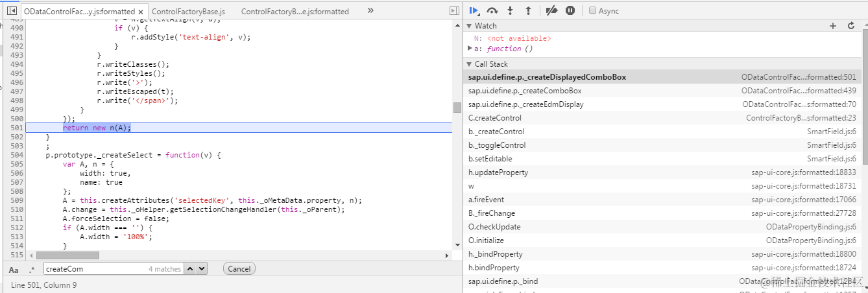Step out of current function
This screenshot has height=293, width=868.
click(x=528, y=10)
